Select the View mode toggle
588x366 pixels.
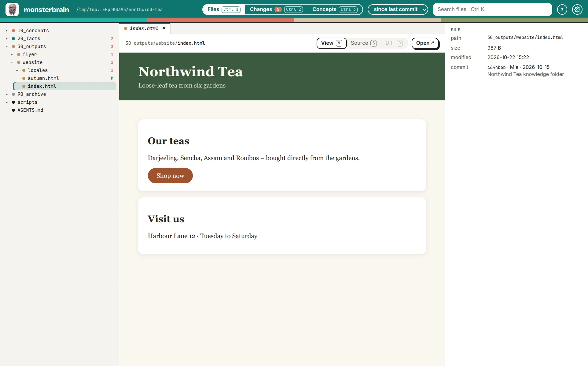point(331,43)
